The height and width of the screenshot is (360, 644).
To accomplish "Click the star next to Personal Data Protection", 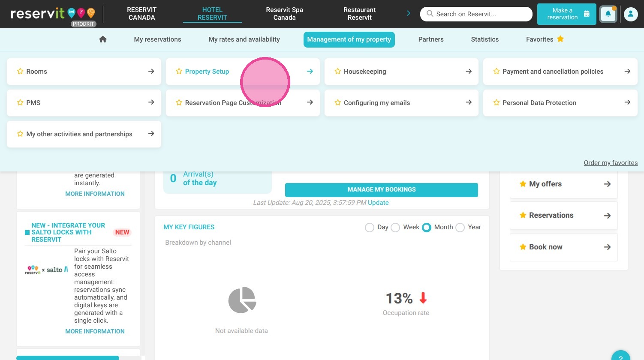I will point(496,102).
